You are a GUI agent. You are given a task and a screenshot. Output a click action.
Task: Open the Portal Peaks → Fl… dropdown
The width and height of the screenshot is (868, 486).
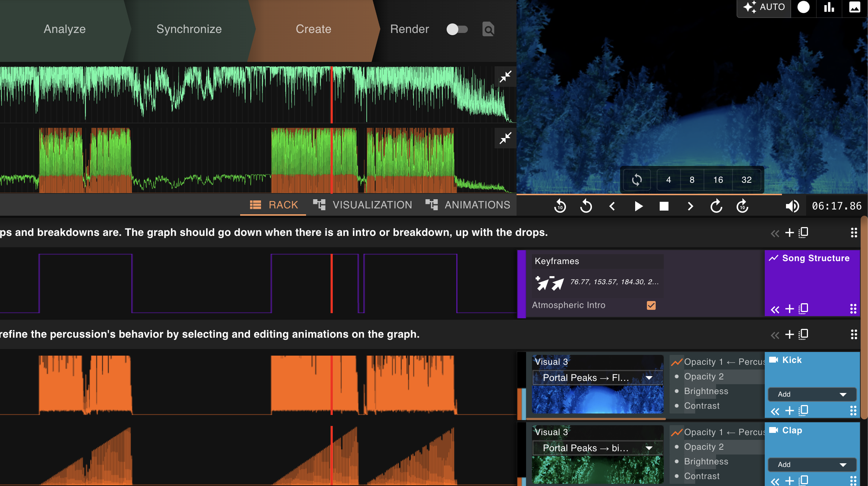pyautogui.click(x=597, y=378)
